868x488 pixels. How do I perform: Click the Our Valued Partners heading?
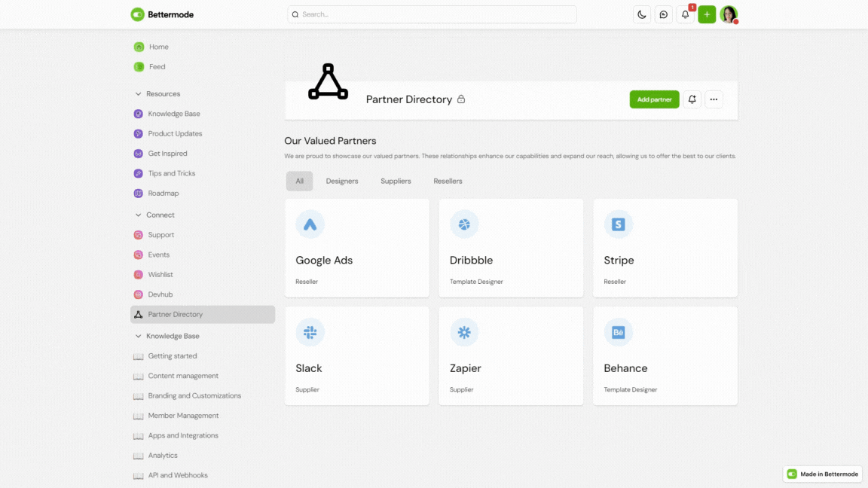click(x=330, y=141)
